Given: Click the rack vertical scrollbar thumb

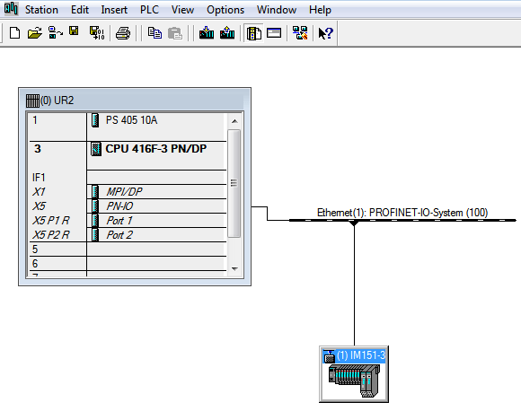Looking at the screenshot, I should click(234, 183).
